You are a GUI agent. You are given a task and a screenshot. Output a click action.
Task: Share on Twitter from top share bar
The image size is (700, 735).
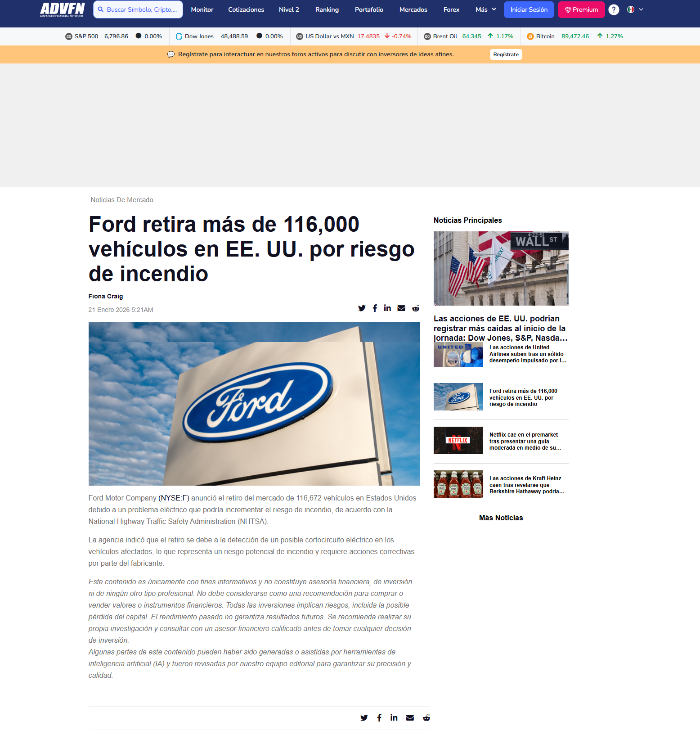362,308
